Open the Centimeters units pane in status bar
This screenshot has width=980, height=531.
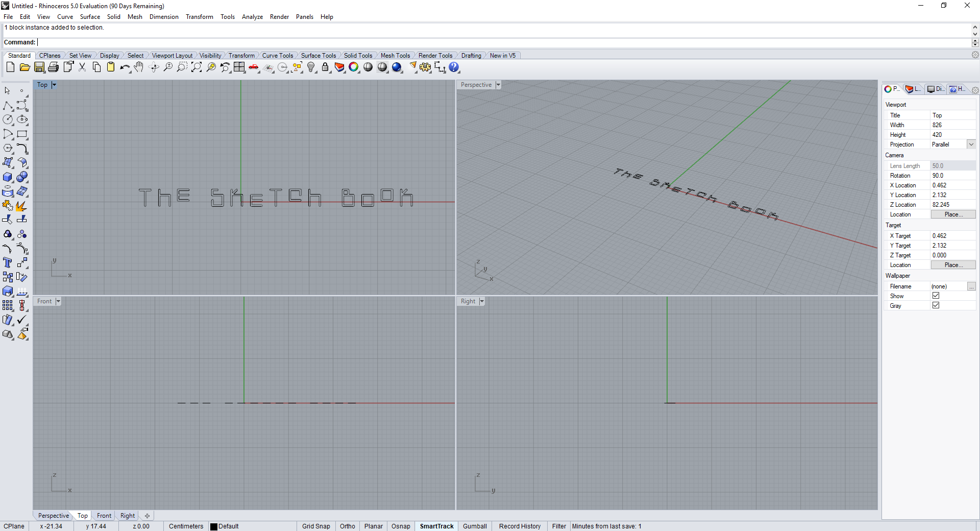pos(186,526)
